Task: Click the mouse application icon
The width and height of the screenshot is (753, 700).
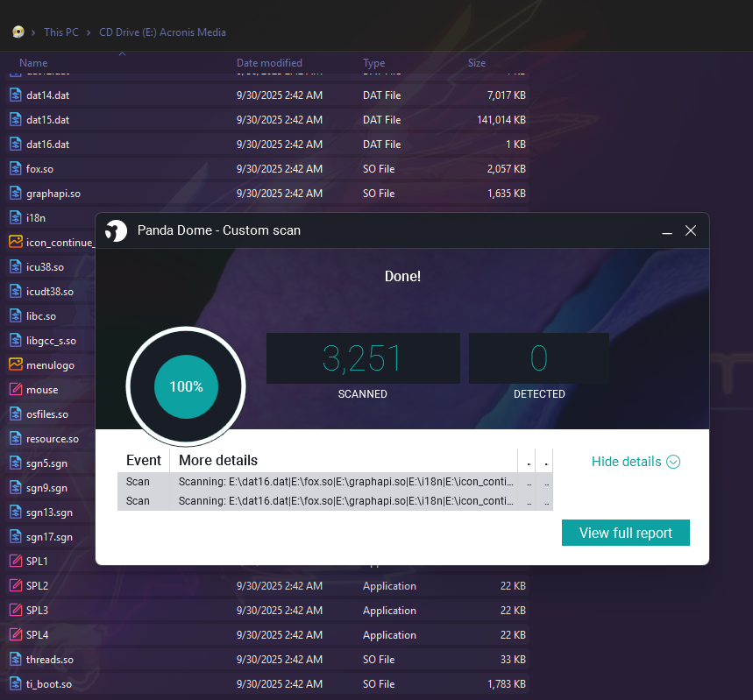Action: pyautogui.click(x=16, y=389)
